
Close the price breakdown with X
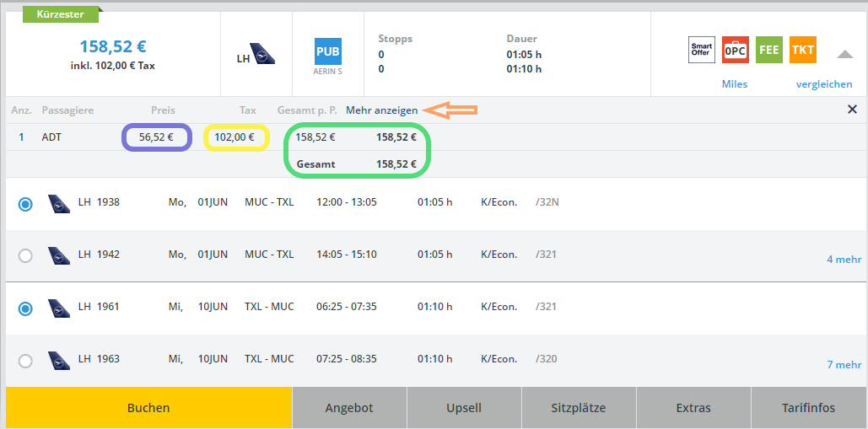(x=852, y=110)
